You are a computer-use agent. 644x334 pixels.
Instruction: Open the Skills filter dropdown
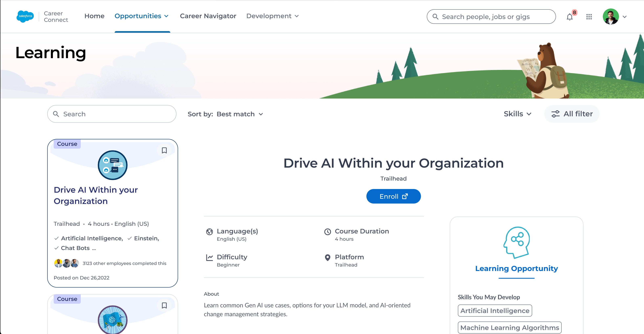click(517, 114)
